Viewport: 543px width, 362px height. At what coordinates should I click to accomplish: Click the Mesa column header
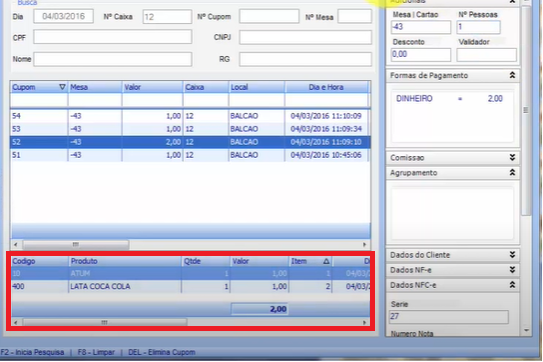click(x=95, y=87)
